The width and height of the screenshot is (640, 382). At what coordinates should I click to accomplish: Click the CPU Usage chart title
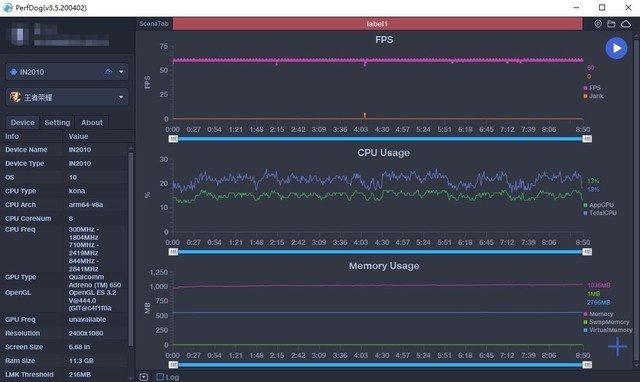384,153
